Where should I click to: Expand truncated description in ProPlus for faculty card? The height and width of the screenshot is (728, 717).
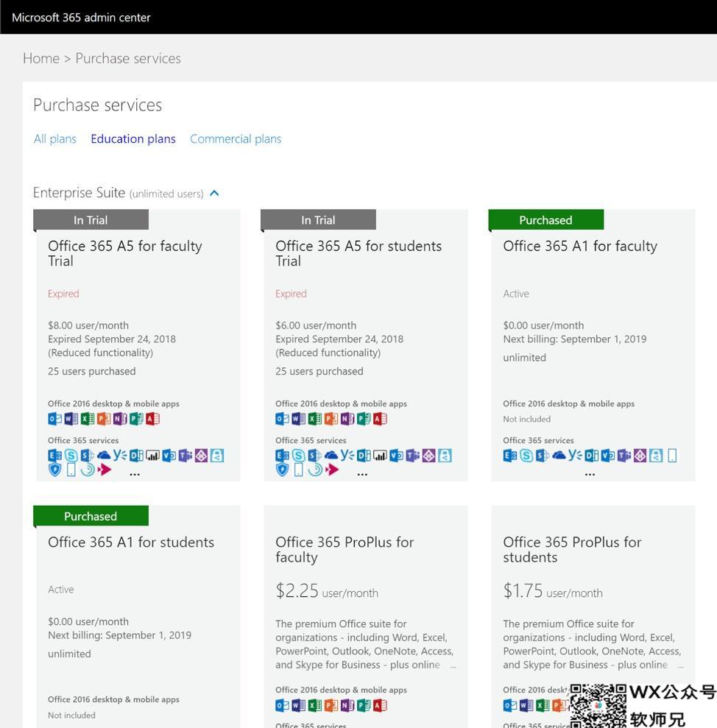pyautogui.click(x=453, y=667)
